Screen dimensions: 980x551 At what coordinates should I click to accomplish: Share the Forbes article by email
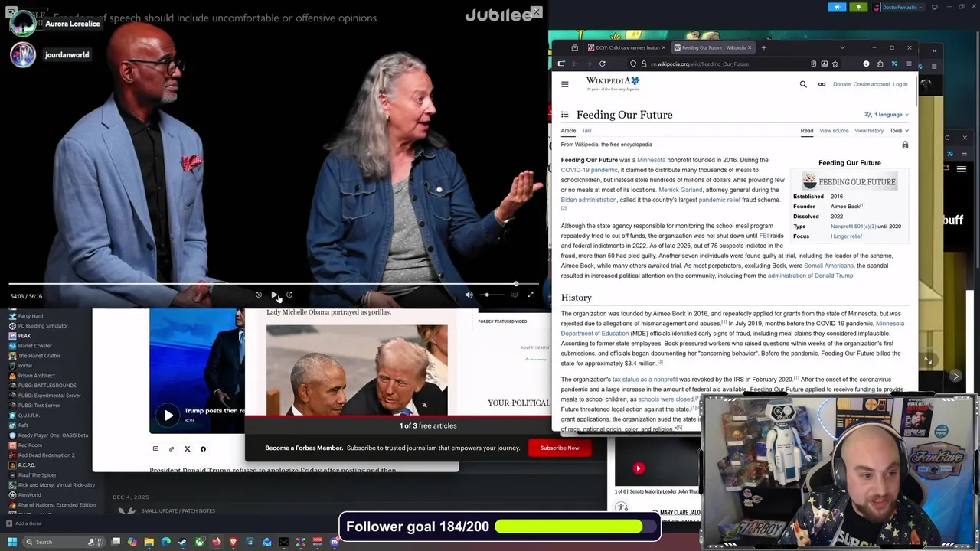pos(155,449)
